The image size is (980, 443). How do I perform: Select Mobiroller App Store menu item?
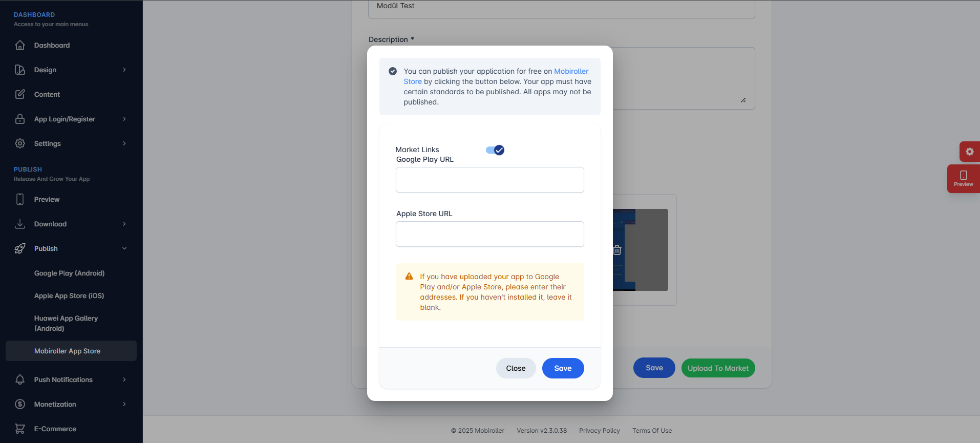point(71,351)
